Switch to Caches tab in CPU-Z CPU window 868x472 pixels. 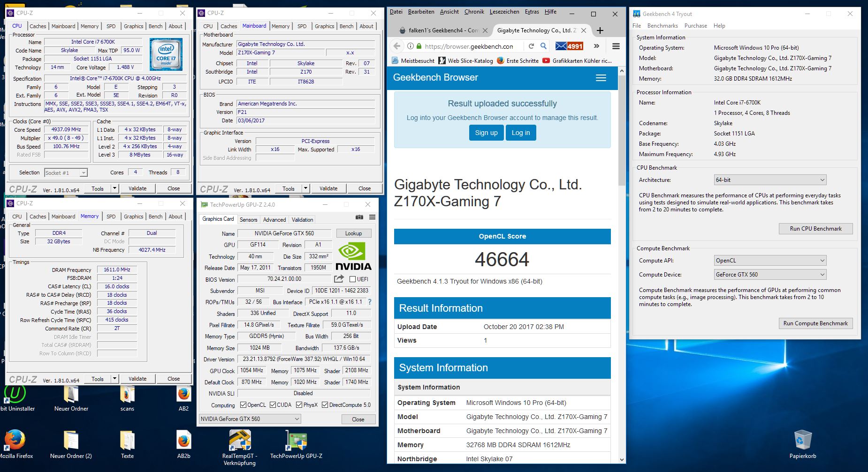point(38,26)
